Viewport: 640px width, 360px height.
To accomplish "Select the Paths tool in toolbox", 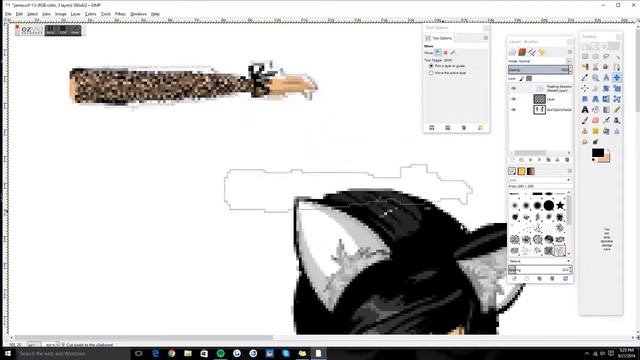I will [x=617, y=67].
